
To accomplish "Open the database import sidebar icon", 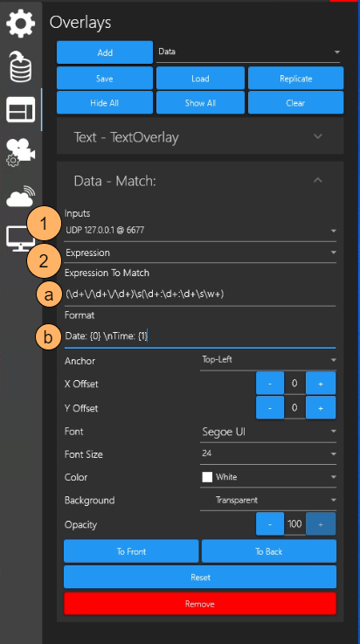I will (20, 66).
